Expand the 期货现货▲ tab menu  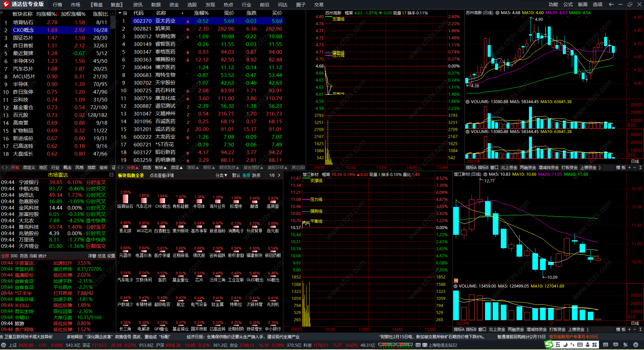[229, 167]
